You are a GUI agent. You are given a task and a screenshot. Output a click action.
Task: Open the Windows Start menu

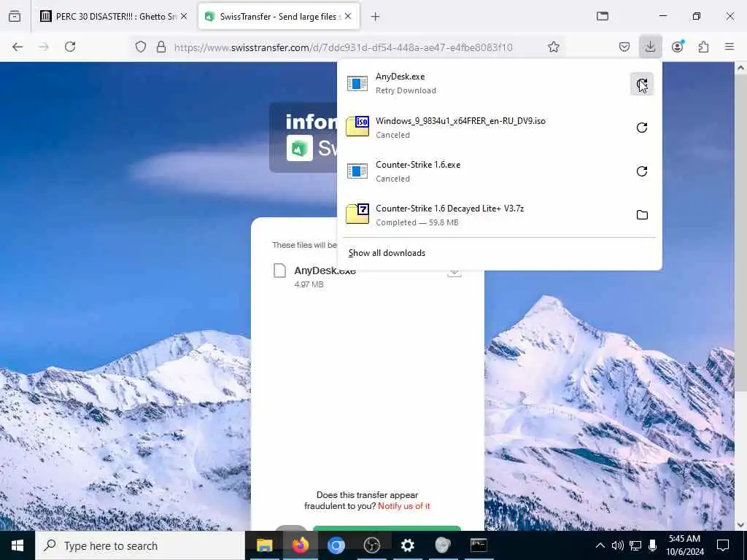point(18,545)
